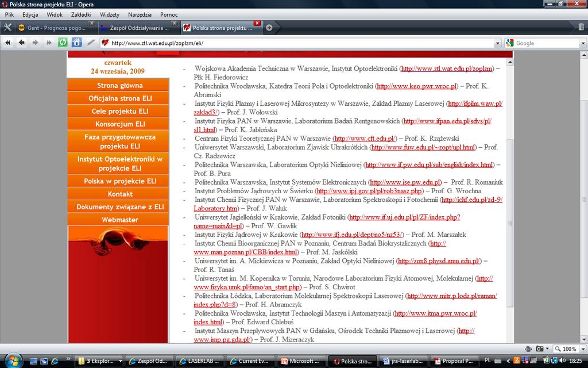Click the Fast Forward navigation button

[49, 43]
